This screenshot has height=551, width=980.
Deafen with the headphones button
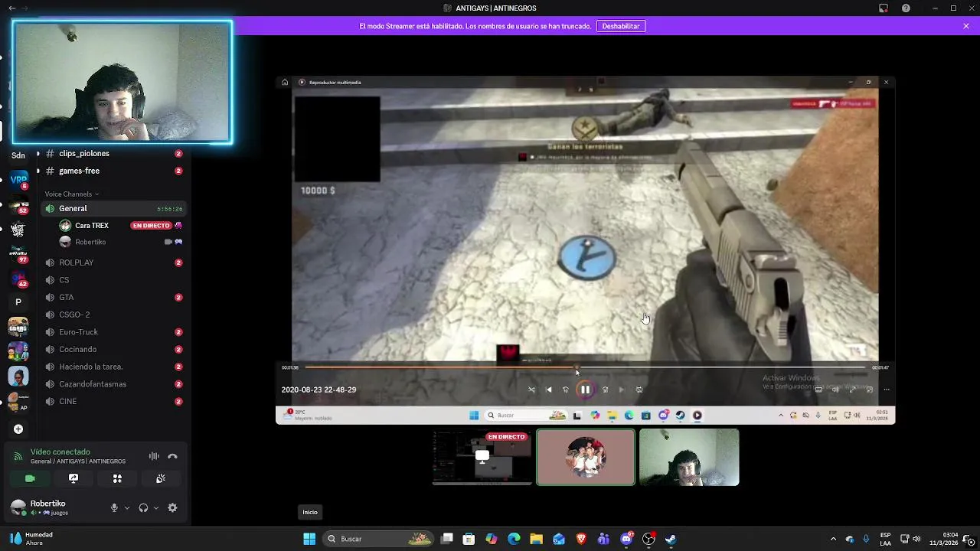pos(143,507)
